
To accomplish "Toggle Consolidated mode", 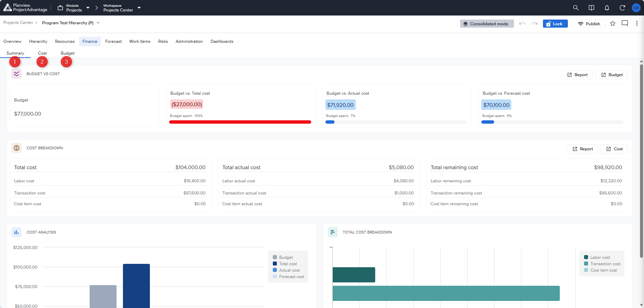I will click(487, 24).
